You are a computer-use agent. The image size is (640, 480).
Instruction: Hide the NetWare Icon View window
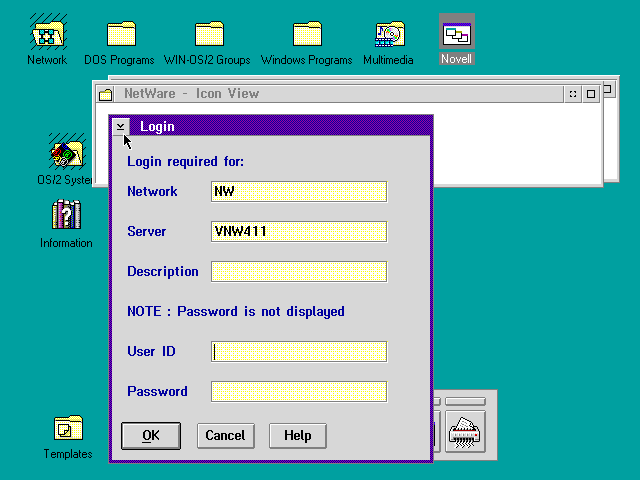[573, 94]
